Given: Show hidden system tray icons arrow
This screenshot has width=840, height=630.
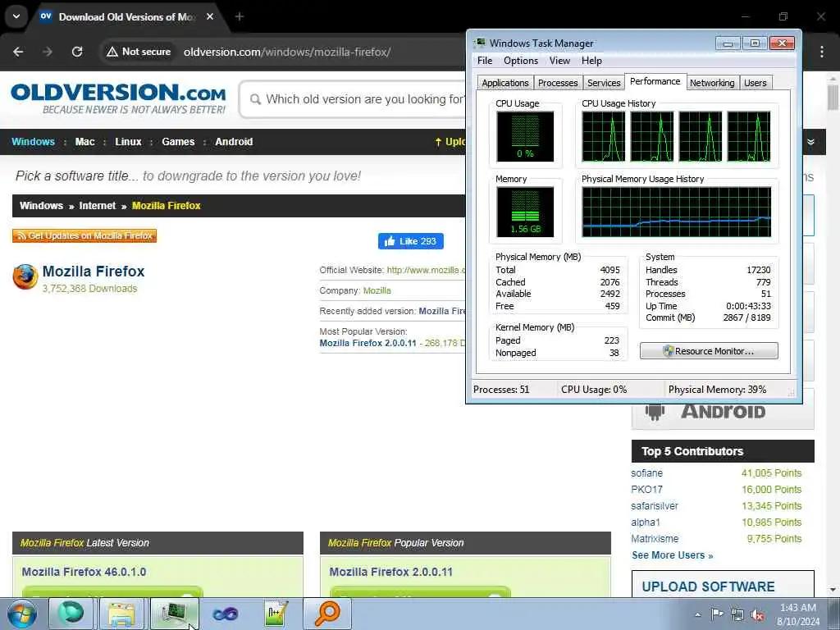Looking at the screenshot, I should 697,614.
